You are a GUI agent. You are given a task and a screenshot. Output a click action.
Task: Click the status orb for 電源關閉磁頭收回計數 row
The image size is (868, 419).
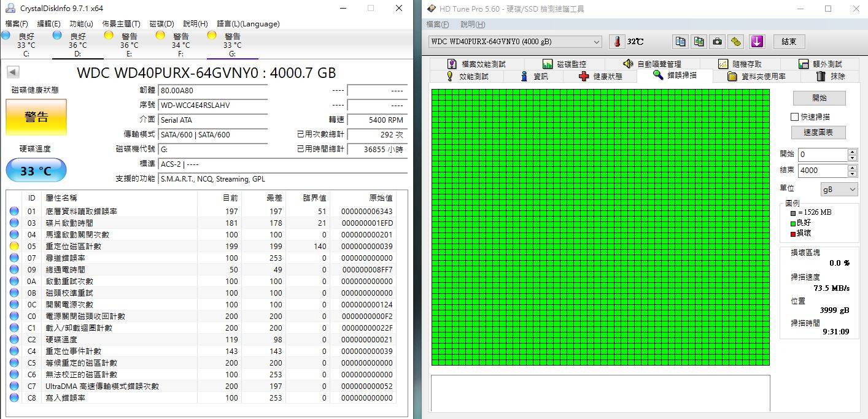(14, 316)
